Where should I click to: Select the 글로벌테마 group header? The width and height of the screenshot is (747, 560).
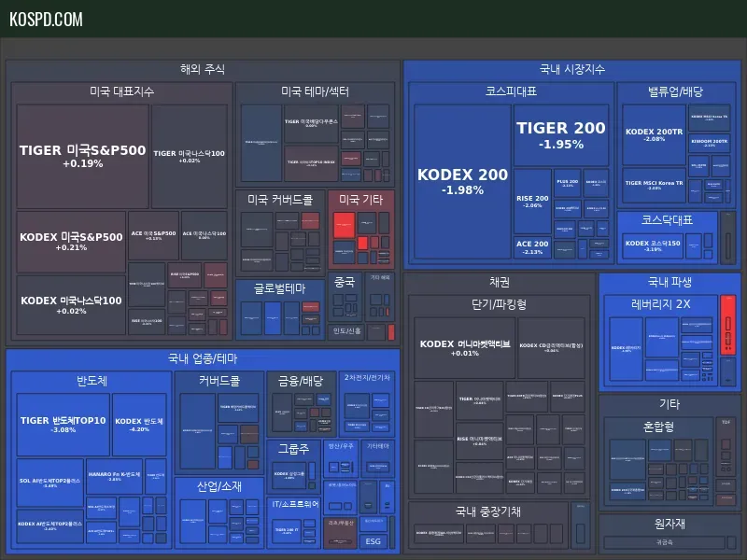click(x=279, y=288)
